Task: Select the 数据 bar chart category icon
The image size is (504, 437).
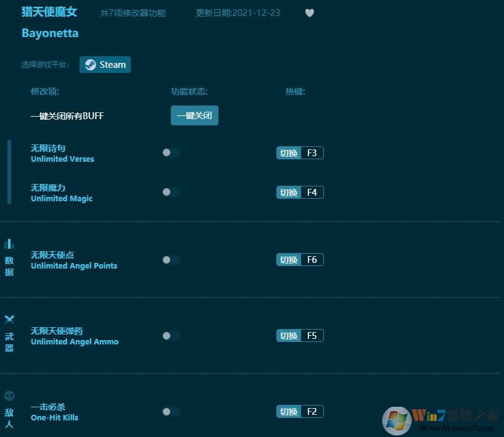Action: [x=9, y=244]
